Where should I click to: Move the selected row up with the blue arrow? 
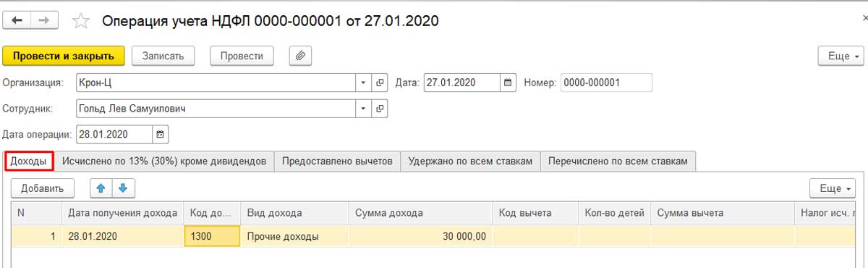101,188
